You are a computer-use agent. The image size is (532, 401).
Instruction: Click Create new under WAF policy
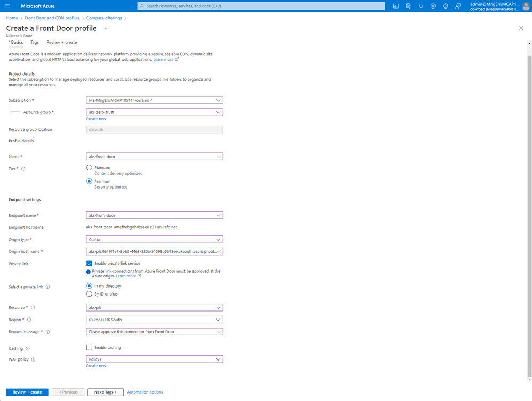pyautogui.click(x=96, y=366)
